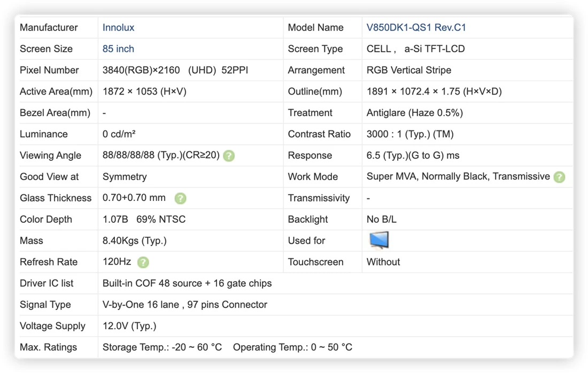Click the Treatment Antiglare value
This screenshot has height=373, width=588.
[x=414, y=113]
